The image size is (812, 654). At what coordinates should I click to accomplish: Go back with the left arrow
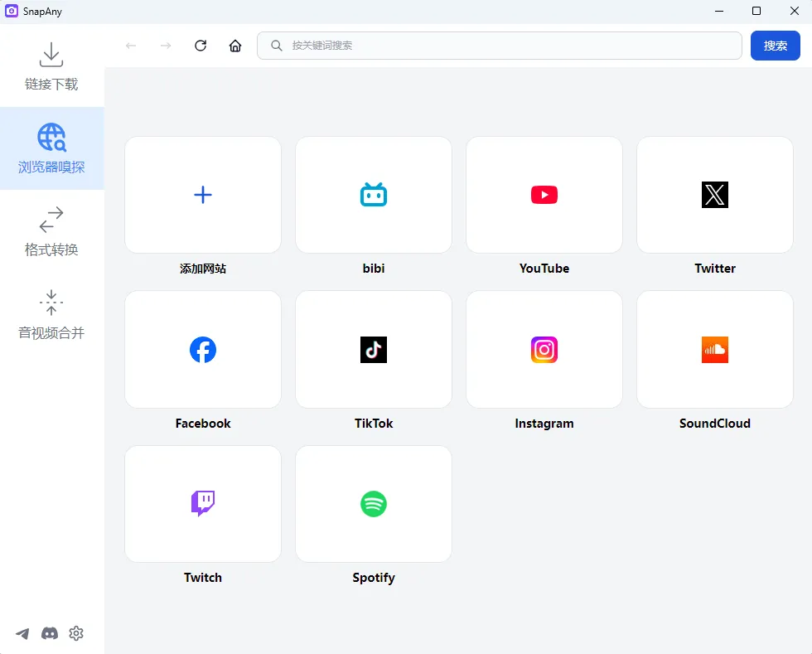pyautogui.click(x=131, y=46)
